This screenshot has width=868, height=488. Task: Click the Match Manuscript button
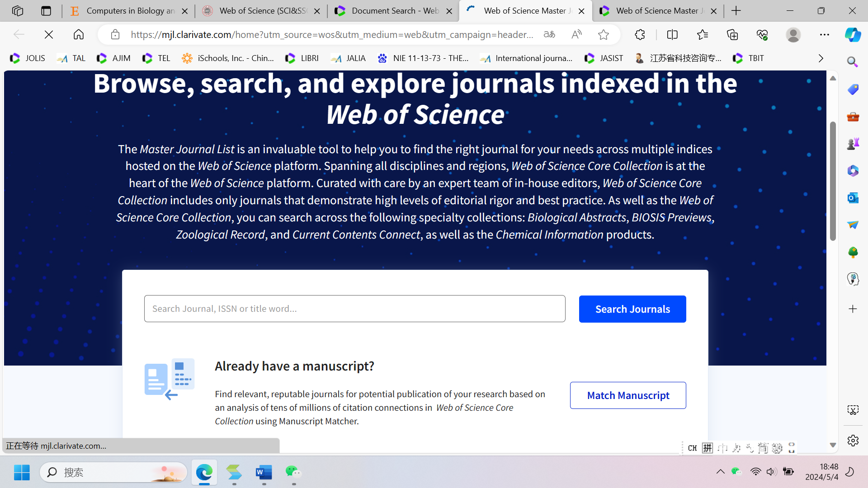click(x=628, y=395)
